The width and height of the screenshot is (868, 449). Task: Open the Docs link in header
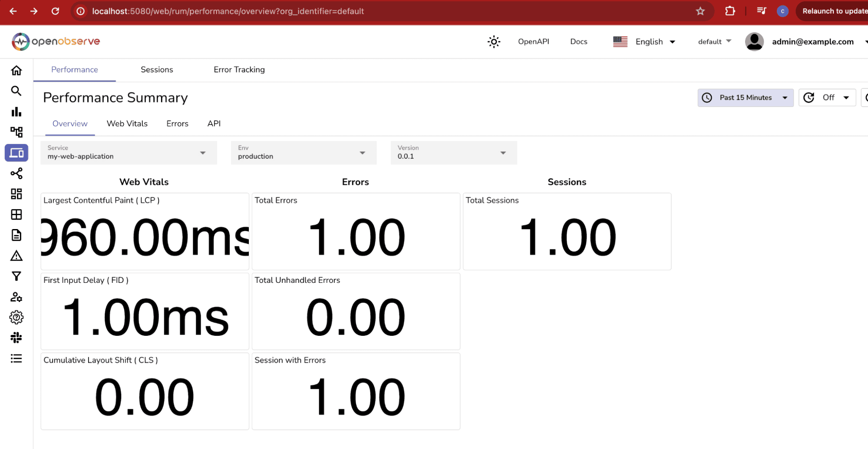click(x=578, y=41)
